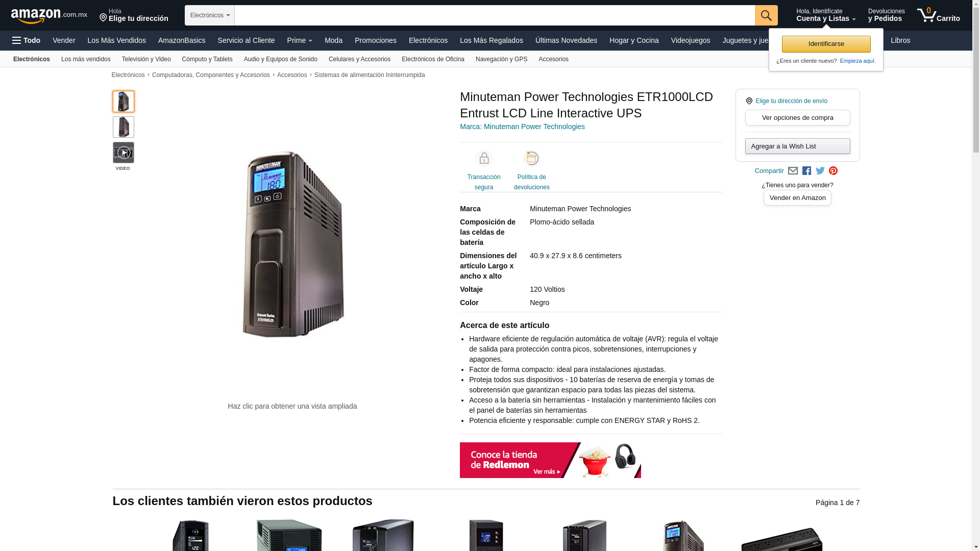Click Agregar a la Wish List button
The height and width of the screenshot is (551, 980).
coord(798,146)
